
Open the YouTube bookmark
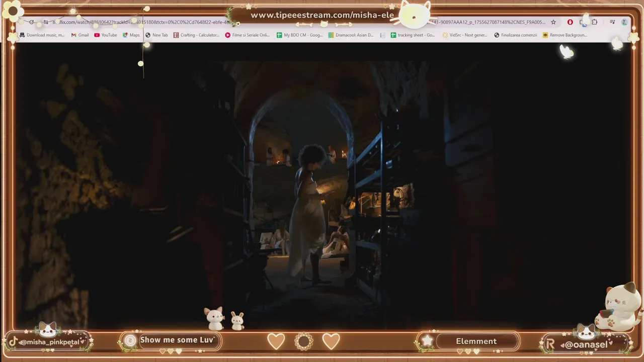106,35
